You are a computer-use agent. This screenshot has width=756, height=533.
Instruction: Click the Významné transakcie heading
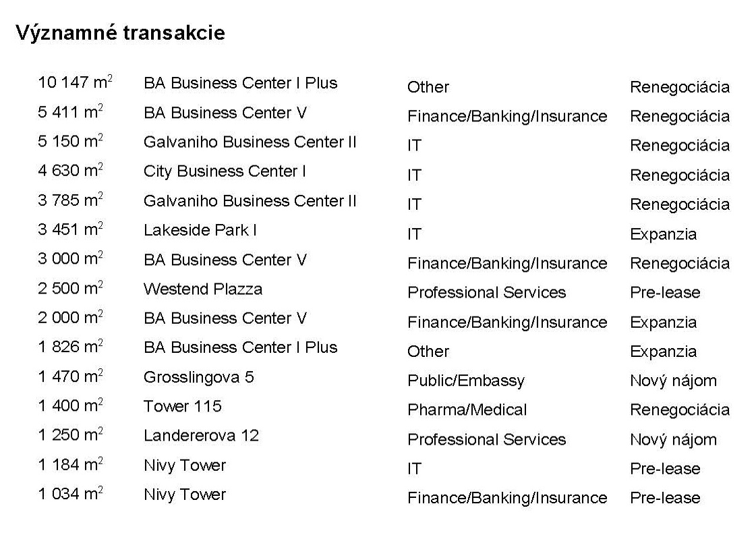(x=121, y=33)
